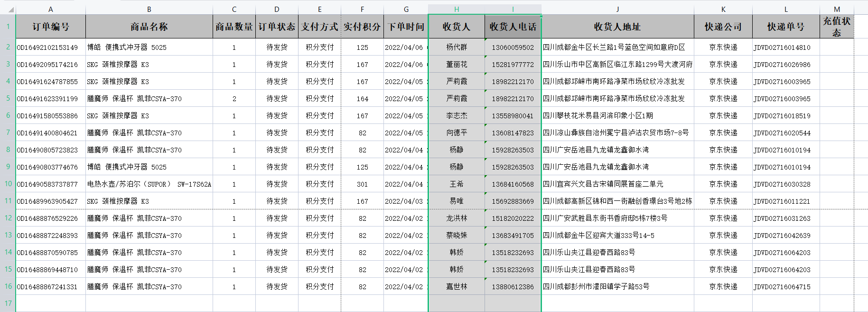Click phone number 13060059502
Screen dimensions: 868x312
[x=513, y=47]
